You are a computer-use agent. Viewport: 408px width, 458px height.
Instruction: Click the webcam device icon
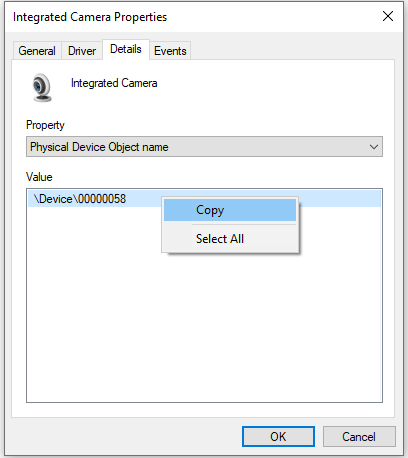[x=42, y=87]
